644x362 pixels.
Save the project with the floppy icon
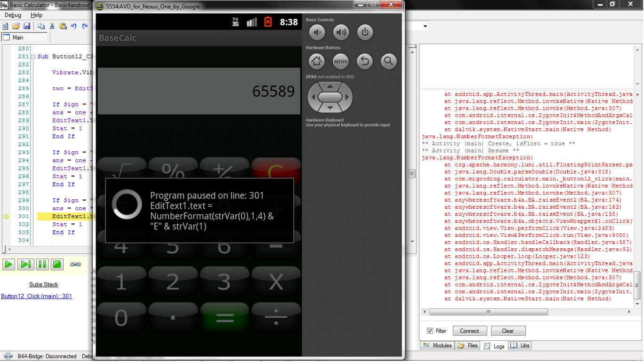(27, 26)
